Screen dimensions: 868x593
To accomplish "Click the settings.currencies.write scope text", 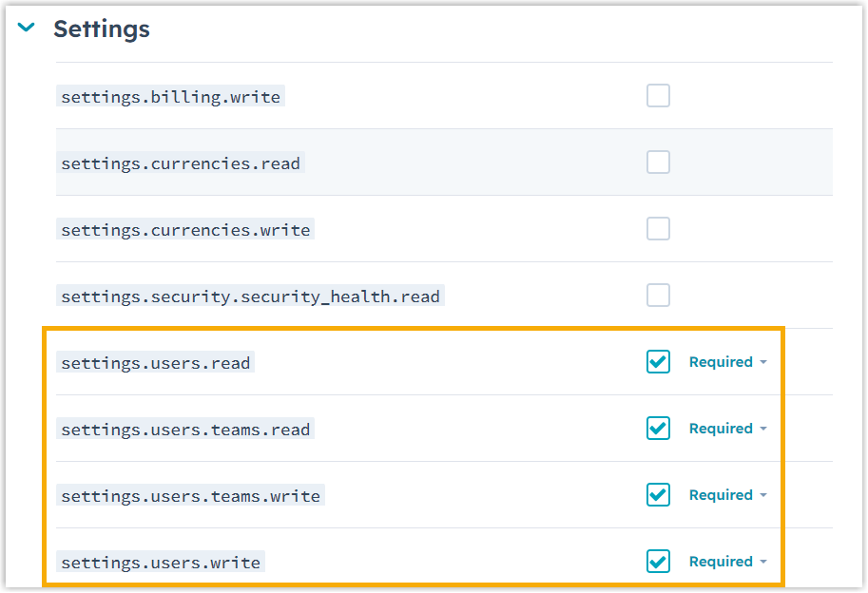I will pos(185,230).
